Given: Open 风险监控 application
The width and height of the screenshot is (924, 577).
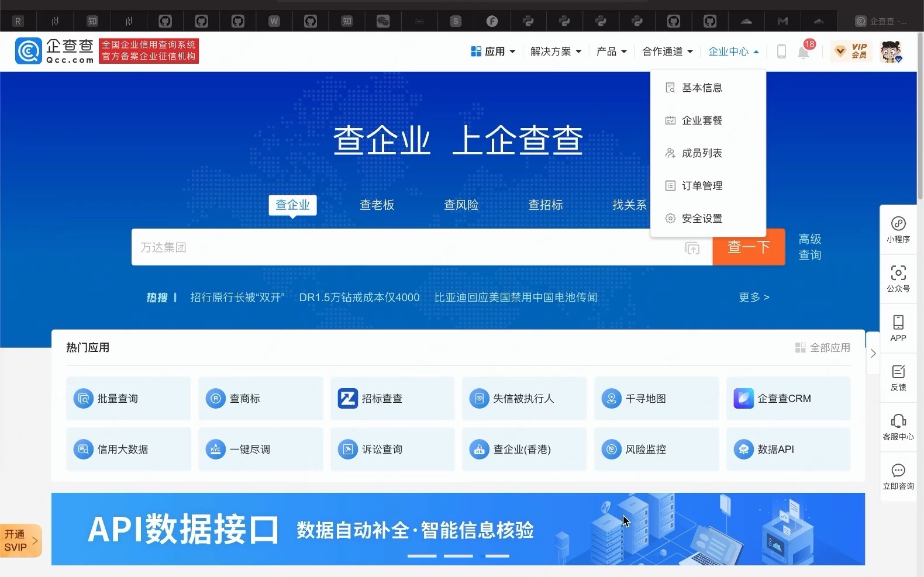Looking at the screenshot, I should coord(656,449).
